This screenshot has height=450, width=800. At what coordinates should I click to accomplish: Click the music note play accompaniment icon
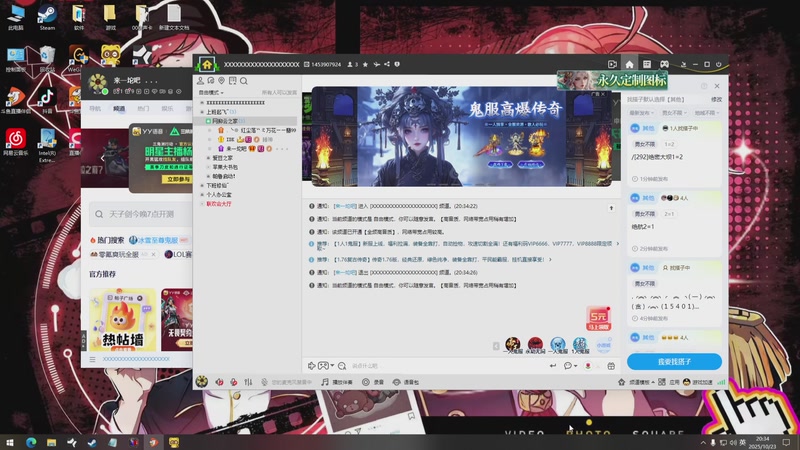coord(324,382)
